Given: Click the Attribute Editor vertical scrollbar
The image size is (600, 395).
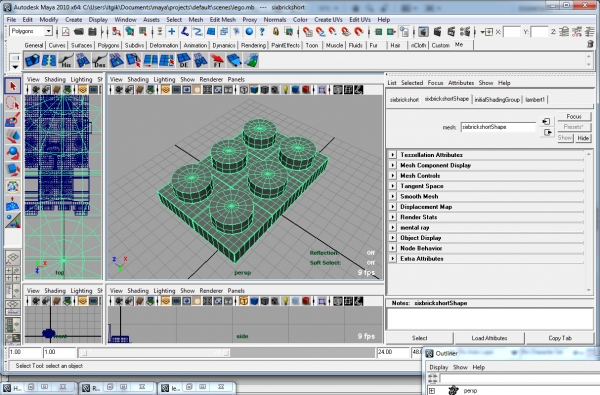Looking at the screenshot, I should click(x=589, y=222).
